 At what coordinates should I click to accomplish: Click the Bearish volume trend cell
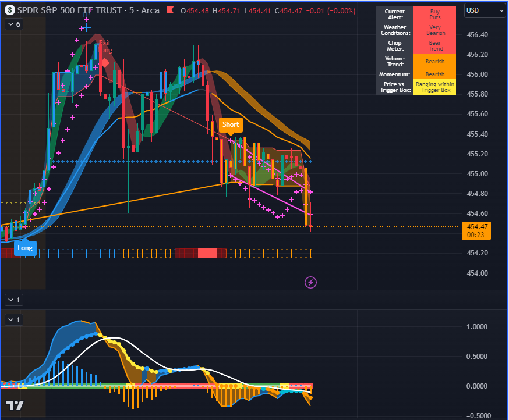click(x=434, y=62)
